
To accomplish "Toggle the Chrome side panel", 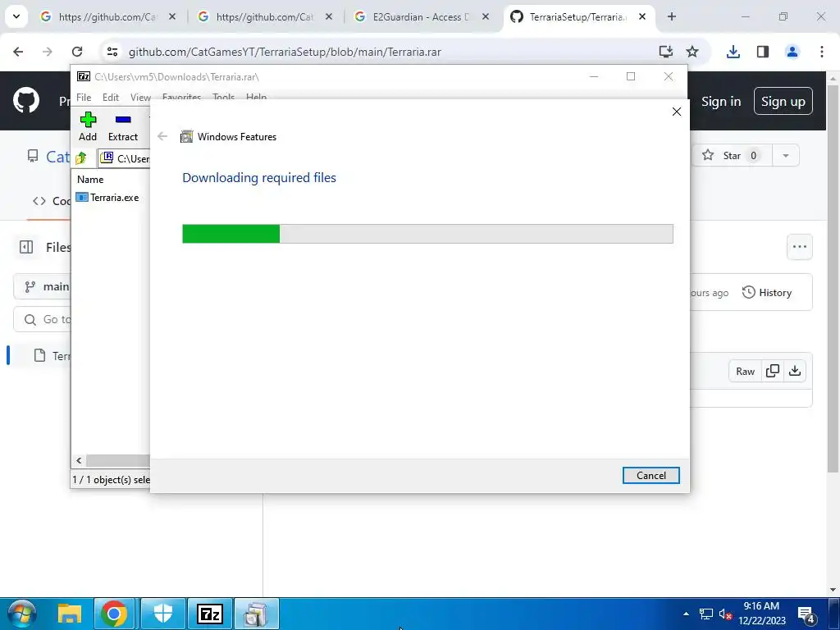I will [x=763, y=52].
